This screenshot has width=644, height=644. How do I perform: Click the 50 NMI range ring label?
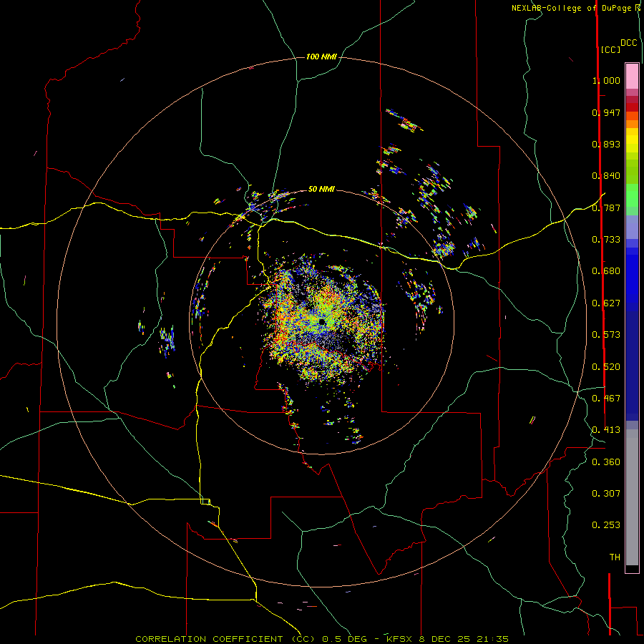321,189
